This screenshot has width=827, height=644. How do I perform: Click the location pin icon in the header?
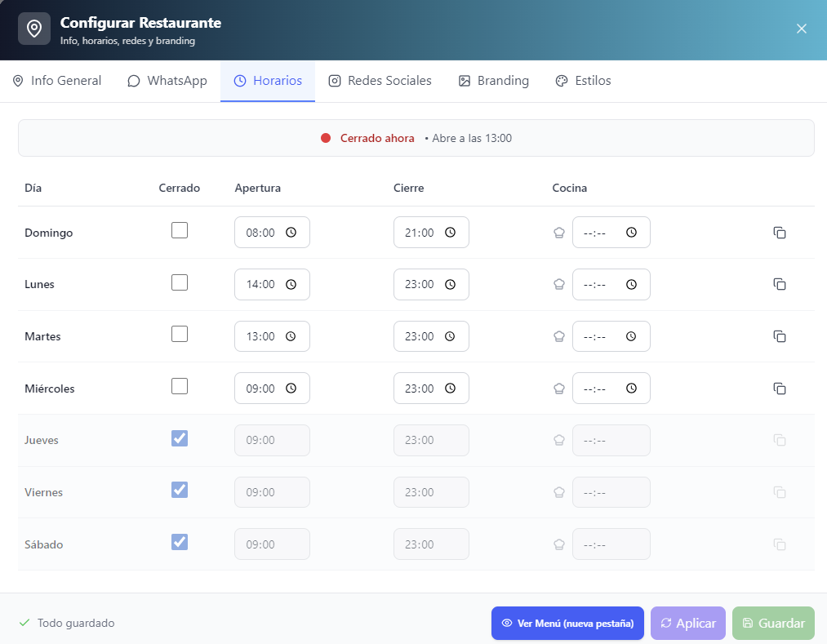pos(33,28)
